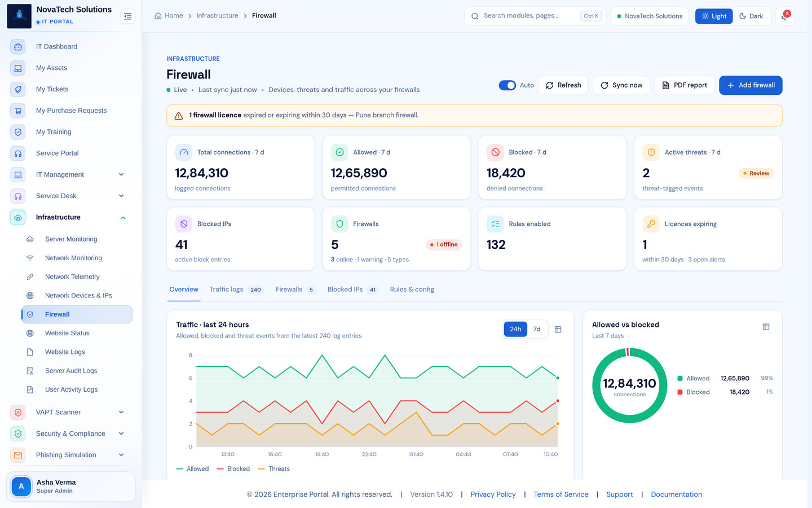This screenshot has height=508, width=812.
Task: Click the My Assets laptop icon
Action: click(18, 68)
